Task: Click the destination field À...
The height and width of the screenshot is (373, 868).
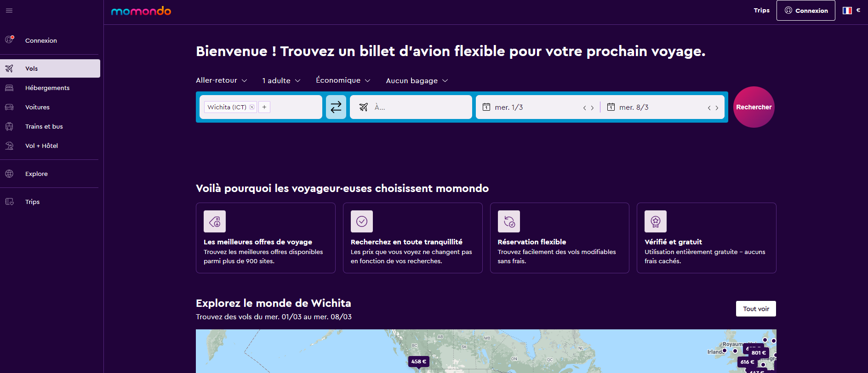Action: 411,107
